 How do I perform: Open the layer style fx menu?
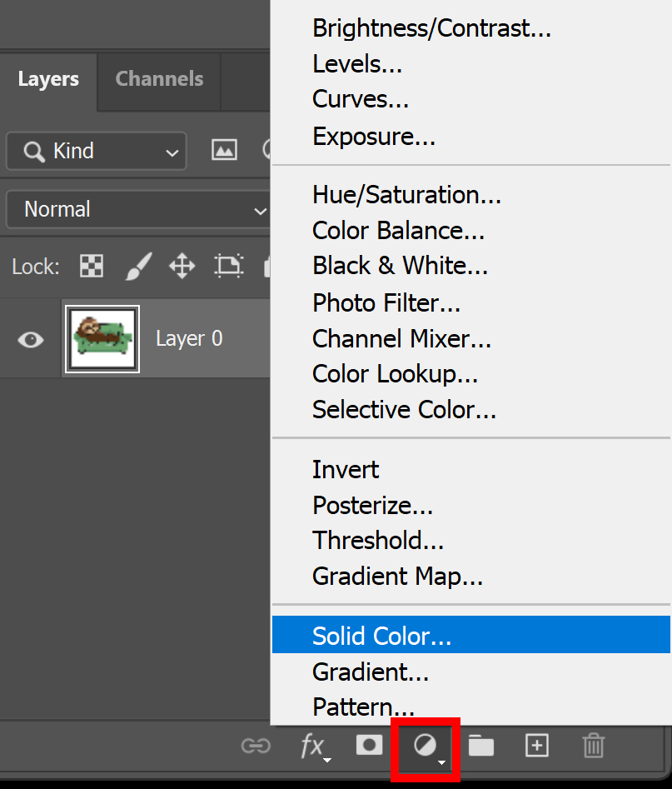(x=313, y=747)
